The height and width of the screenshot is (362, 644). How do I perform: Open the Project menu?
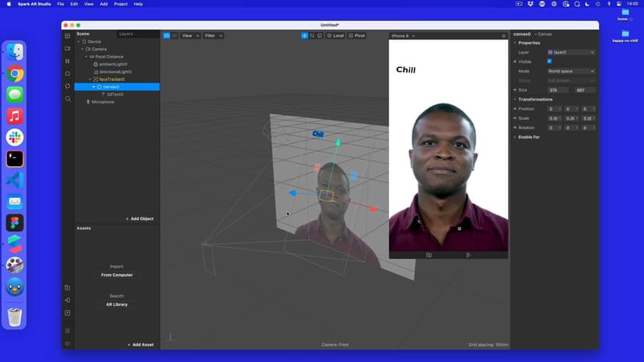(121, 4)
